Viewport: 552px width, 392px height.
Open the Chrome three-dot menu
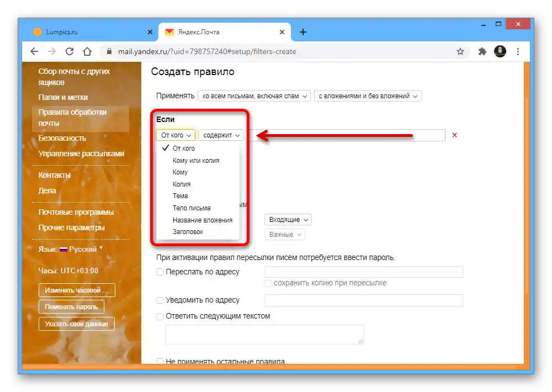(x=518, y=51)
